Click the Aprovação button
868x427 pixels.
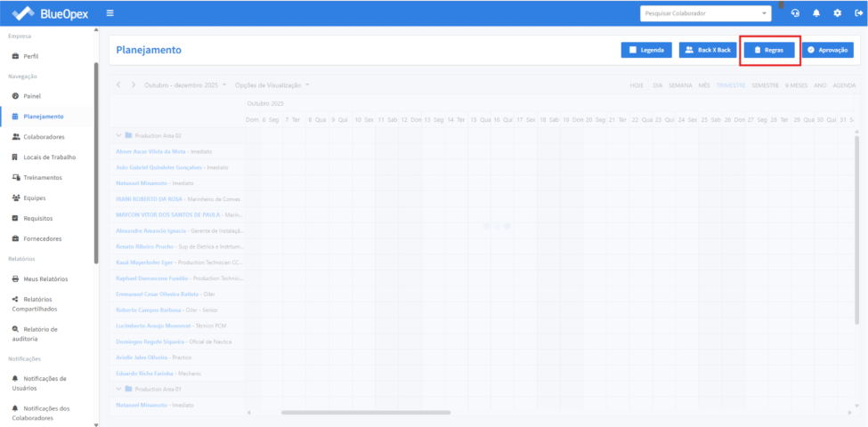pos(828,50)
